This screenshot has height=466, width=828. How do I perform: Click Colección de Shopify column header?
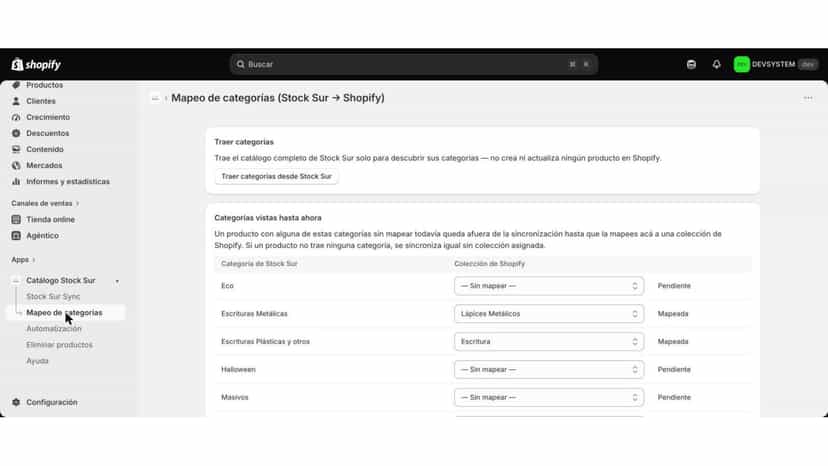(x=490, y=264)
